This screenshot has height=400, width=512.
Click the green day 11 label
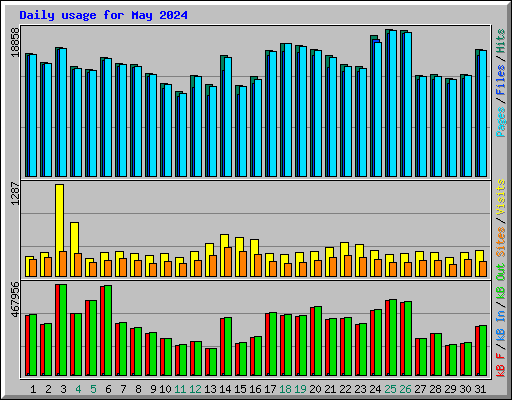180,389
